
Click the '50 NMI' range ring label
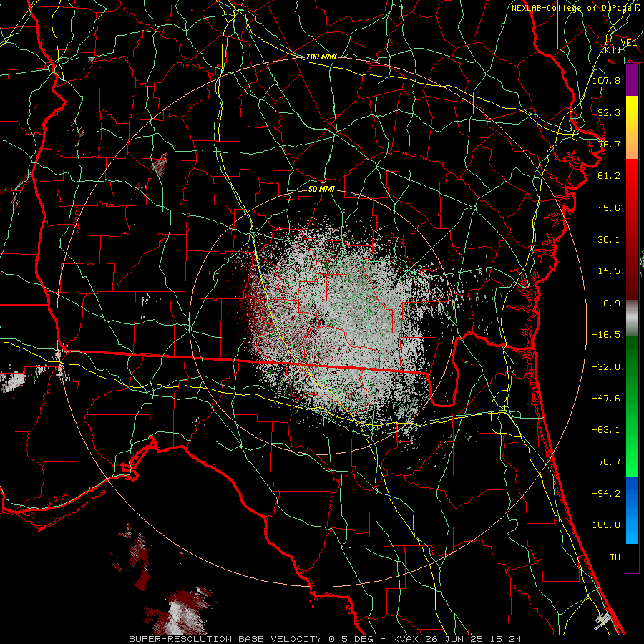(x=321, y=189)
